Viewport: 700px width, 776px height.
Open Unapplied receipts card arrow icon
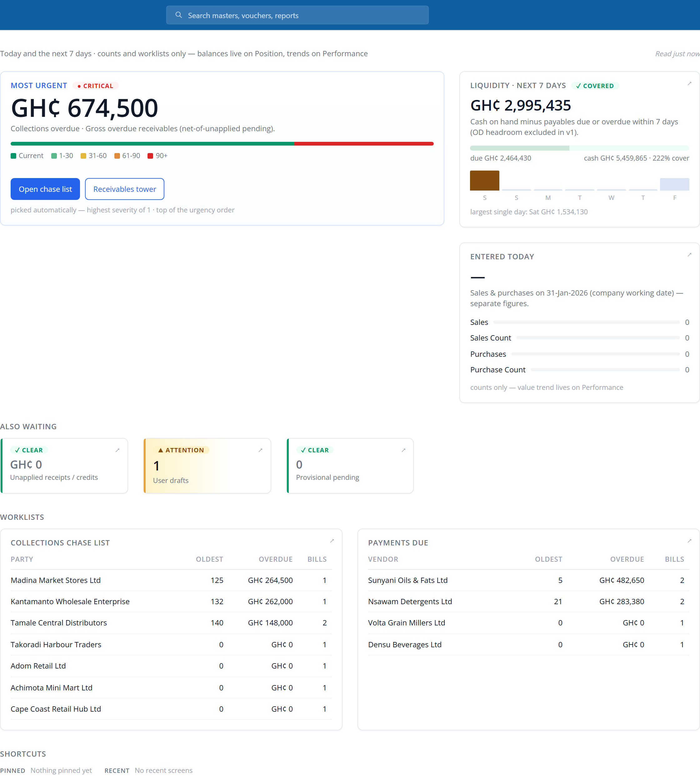[118, 450]
